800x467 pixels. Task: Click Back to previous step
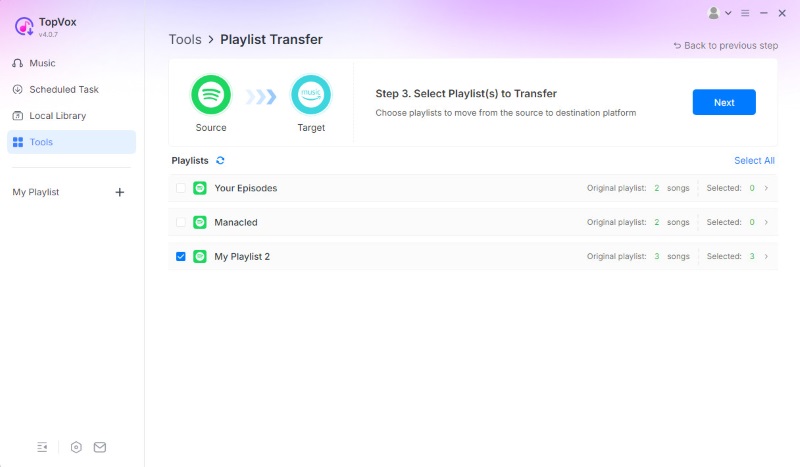point(726,45)
